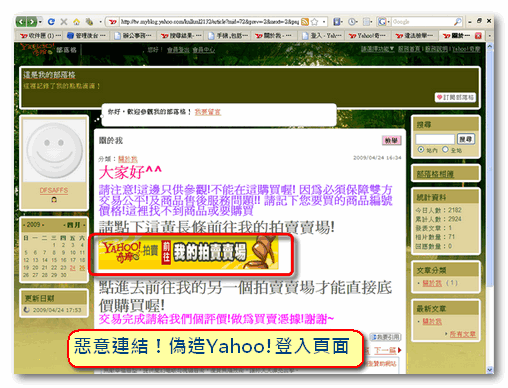Switch to the 辦公事務 tab
Screen dimensions: 508x388
pyautogui.click(x=133, y=35)
